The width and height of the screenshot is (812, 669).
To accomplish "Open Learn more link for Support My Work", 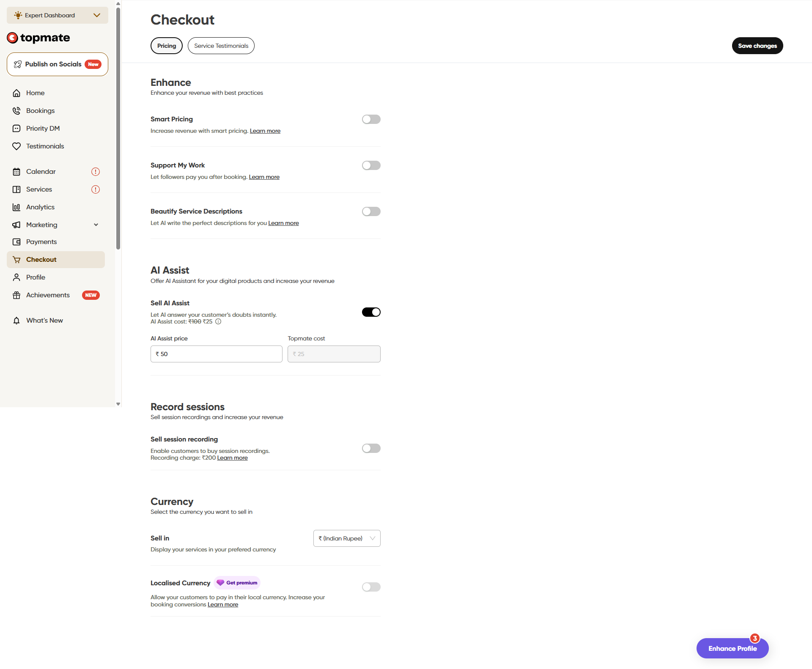I will coord(264,177).
